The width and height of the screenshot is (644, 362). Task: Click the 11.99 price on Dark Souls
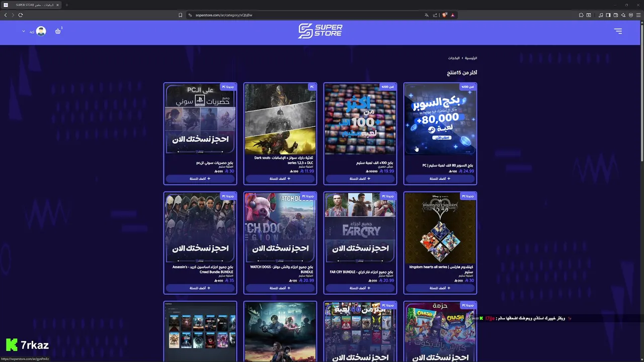click(x=306, y=171)
